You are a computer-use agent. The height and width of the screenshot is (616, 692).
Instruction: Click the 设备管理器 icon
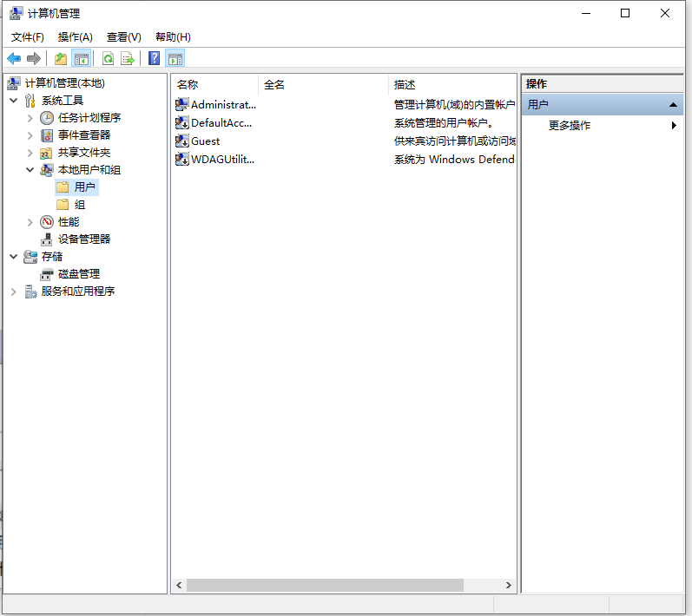[46, 239]
